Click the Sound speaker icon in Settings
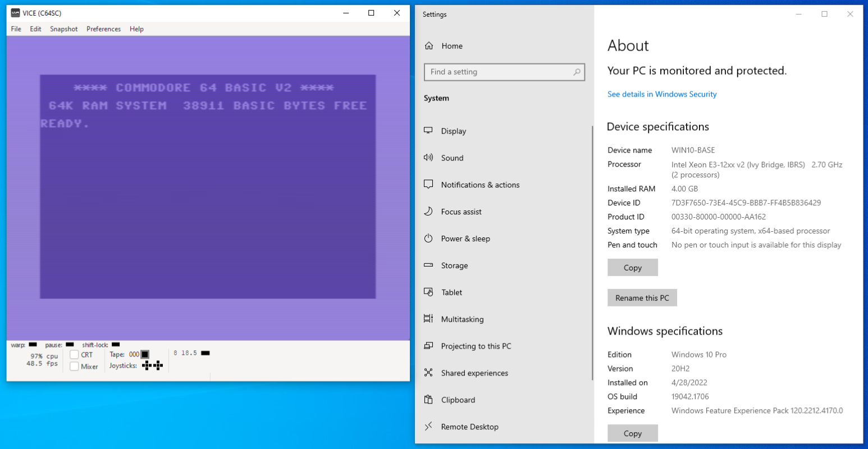 pos(428,157)
